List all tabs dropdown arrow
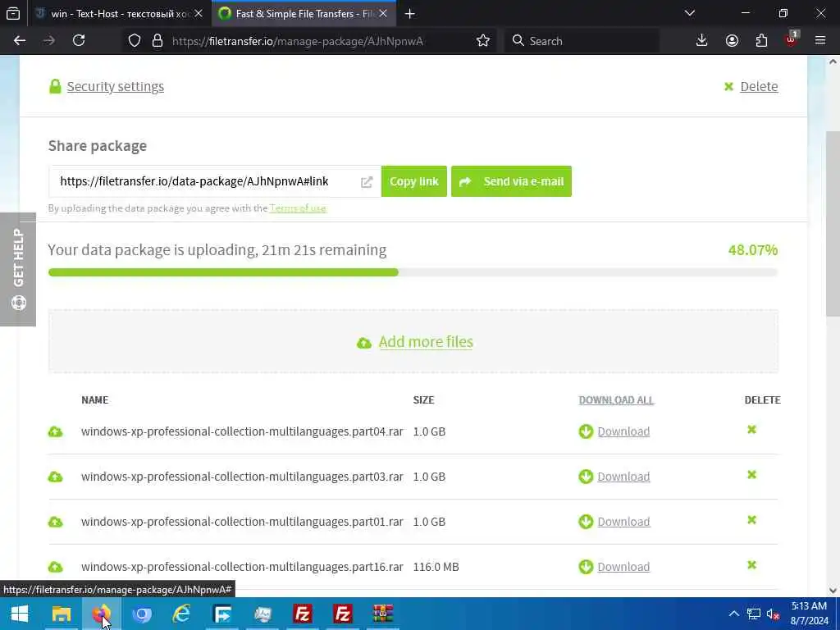This screenshot has height=630, width=840. coord(690,13)
